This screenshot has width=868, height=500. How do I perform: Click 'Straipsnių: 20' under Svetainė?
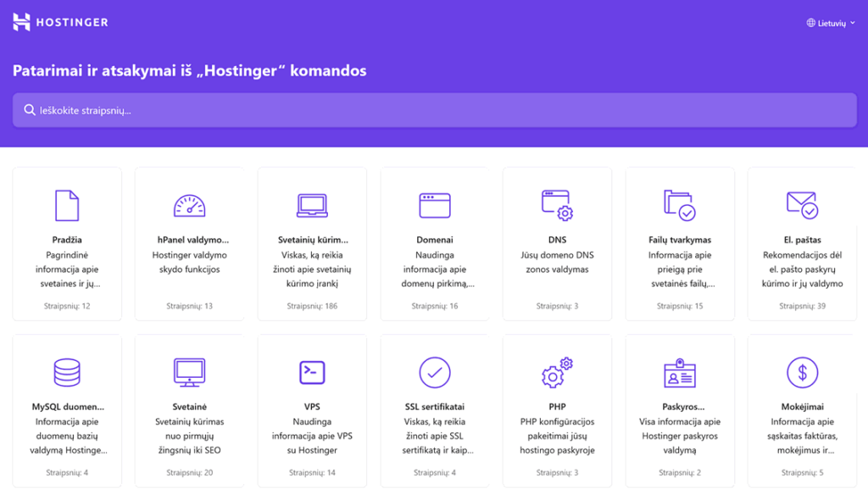click(x=189, y=472)
